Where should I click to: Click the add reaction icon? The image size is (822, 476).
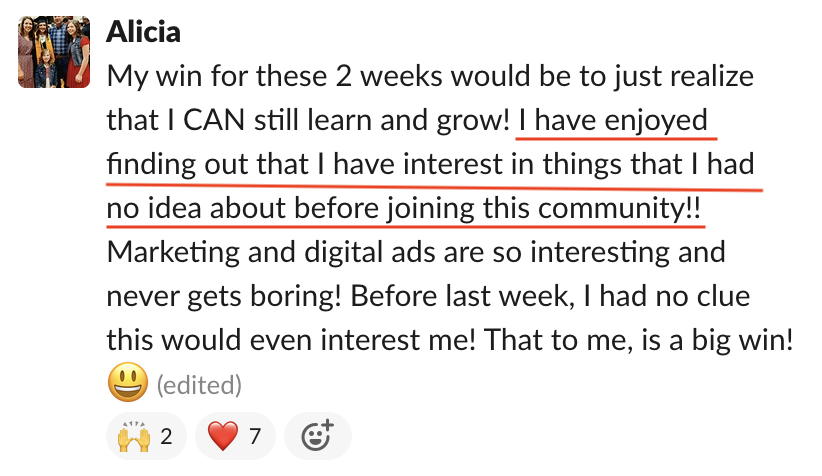point(317,436)
